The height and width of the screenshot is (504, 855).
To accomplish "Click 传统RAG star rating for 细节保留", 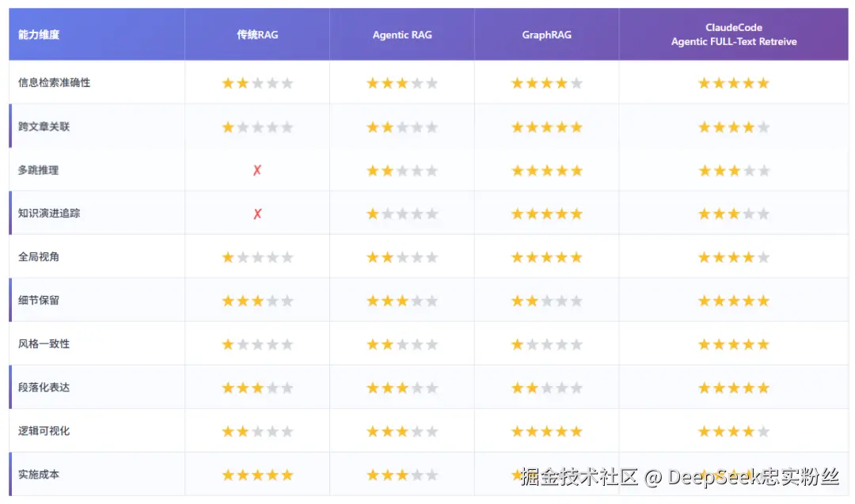I will point(257,301).
